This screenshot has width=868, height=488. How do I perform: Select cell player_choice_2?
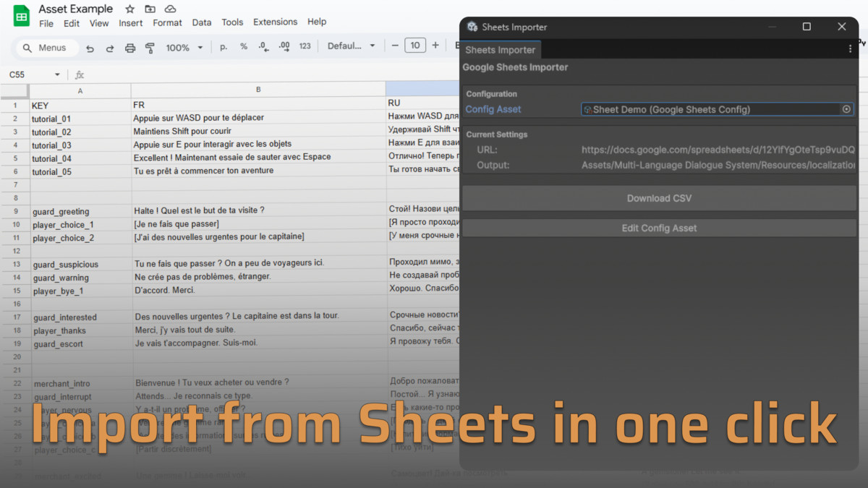81,238
